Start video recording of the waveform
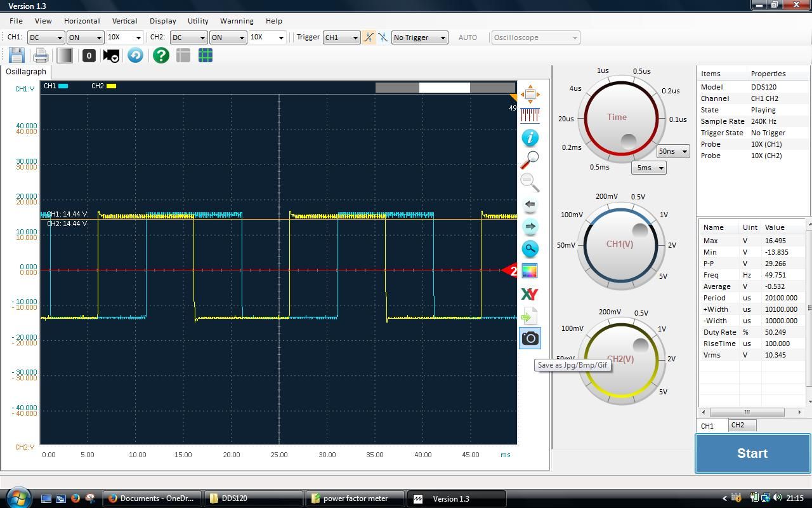This screenshot has height=508, width=812. pos(110,56)
